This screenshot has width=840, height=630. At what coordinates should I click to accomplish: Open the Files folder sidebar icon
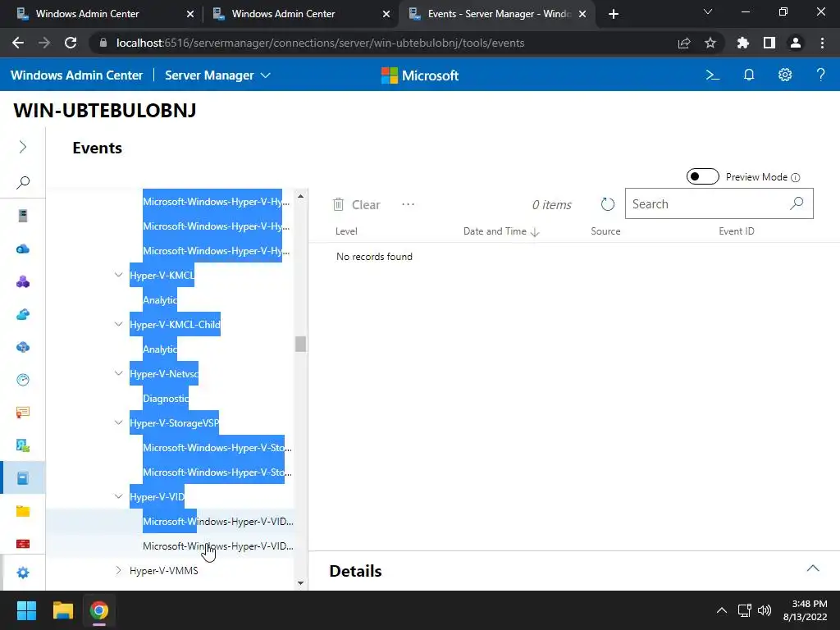coord(22,511)
